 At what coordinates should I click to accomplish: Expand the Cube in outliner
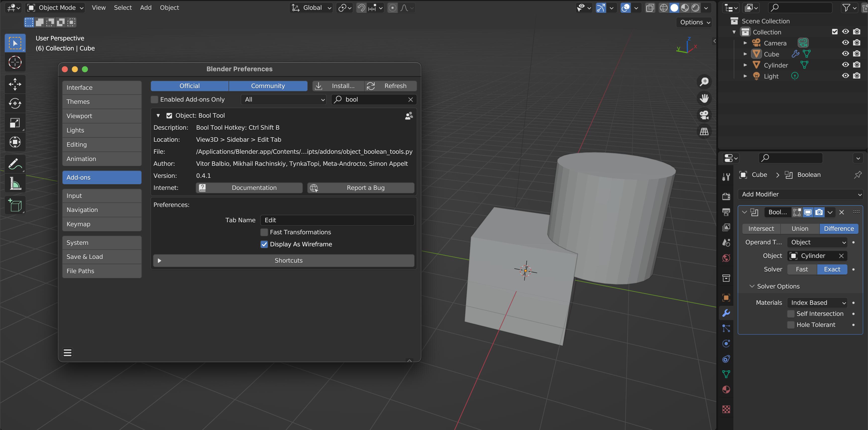pyautogui.click(x=745, y=54)
